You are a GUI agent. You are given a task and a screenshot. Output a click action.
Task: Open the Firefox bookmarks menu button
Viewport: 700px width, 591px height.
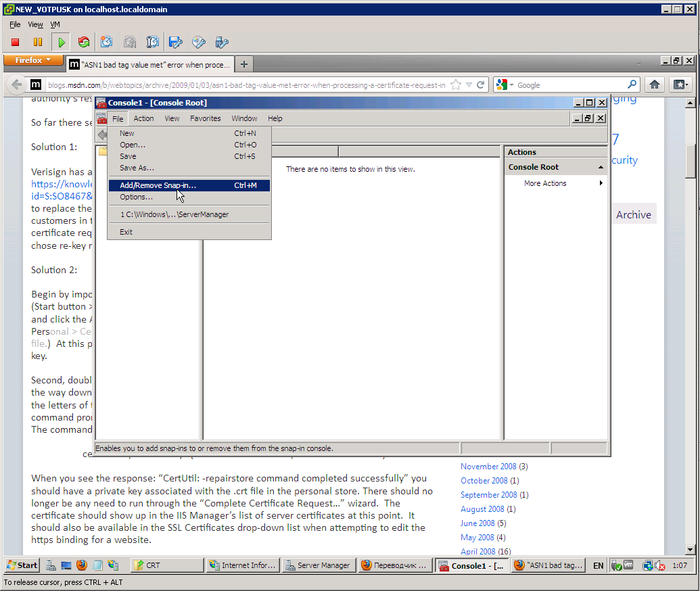(x=680, y=85)
